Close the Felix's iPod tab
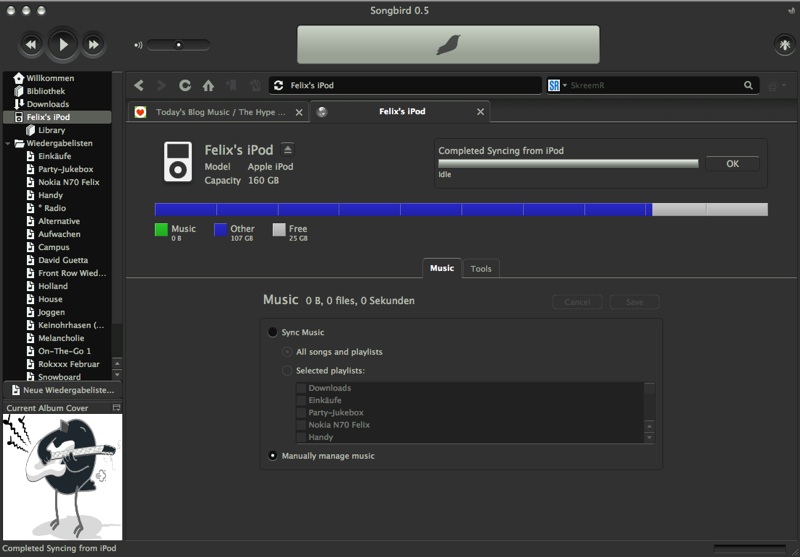 [480, 112]
